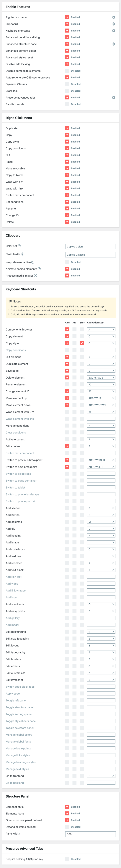
Task: Toggle Shift checkbox for Copy style shortcut
Action: pyautogui.click(x=82, y=343)
